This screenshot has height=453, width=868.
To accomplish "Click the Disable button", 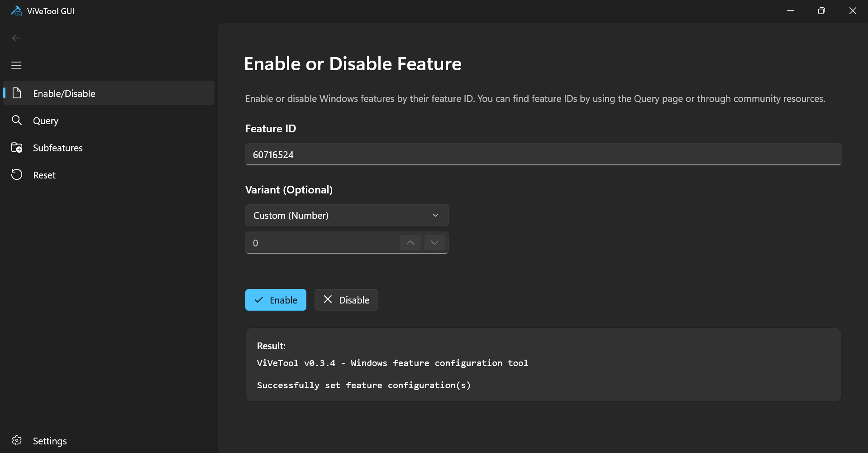I will click(x=346, y=300).
